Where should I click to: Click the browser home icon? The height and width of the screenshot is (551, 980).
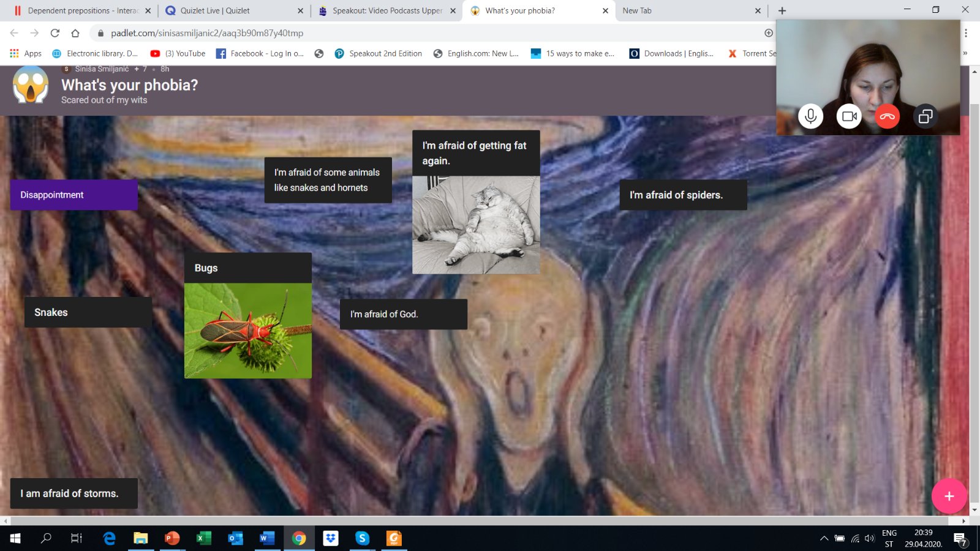75,33
